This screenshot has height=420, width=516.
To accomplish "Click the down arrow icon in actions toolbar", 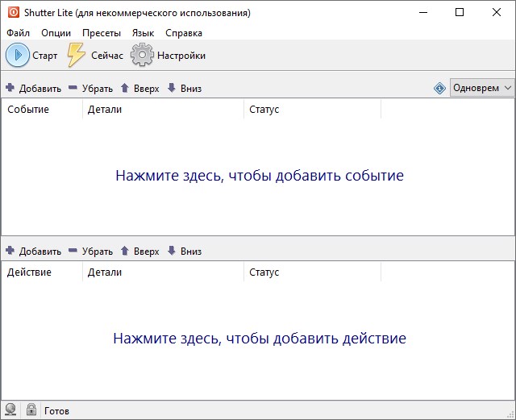I will (172, 251).
